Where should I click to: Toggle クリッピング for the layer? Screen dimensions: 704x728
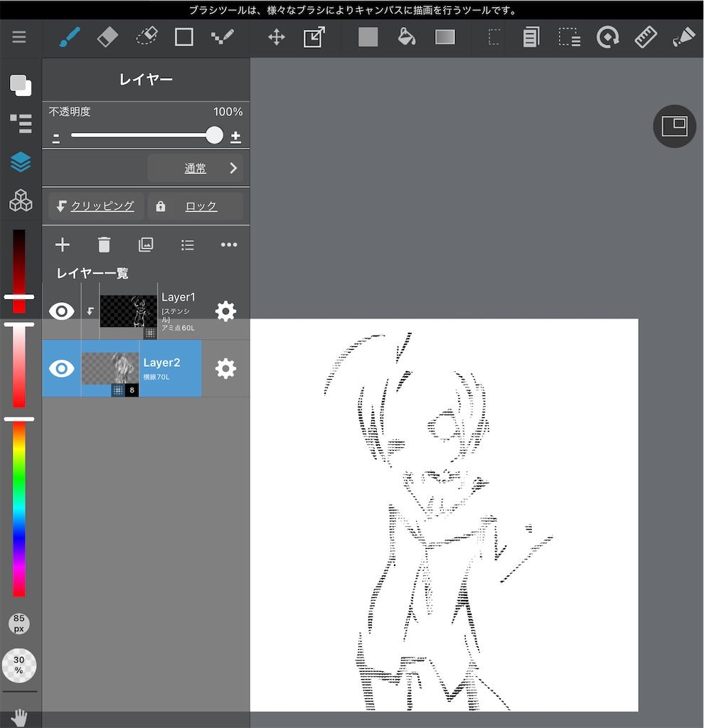[96, 206]
